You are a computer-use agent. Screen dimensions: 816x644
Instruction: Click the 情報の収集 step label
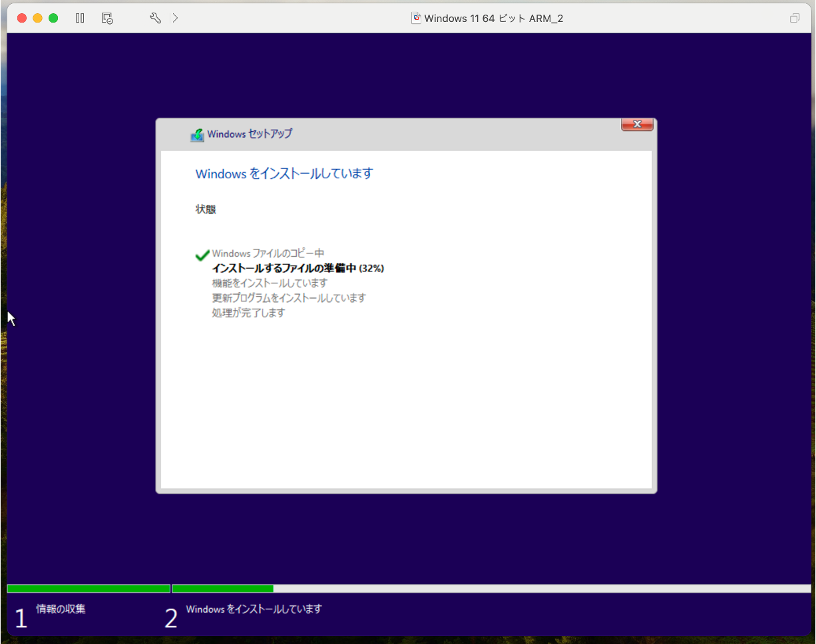point(61,608)
